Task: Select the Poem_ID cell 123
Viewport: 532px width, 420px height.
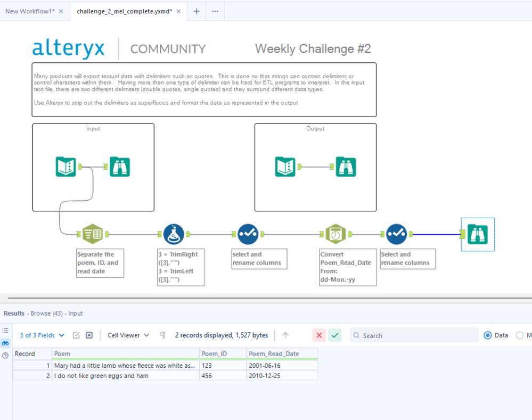Action: (x=223, y=365)
